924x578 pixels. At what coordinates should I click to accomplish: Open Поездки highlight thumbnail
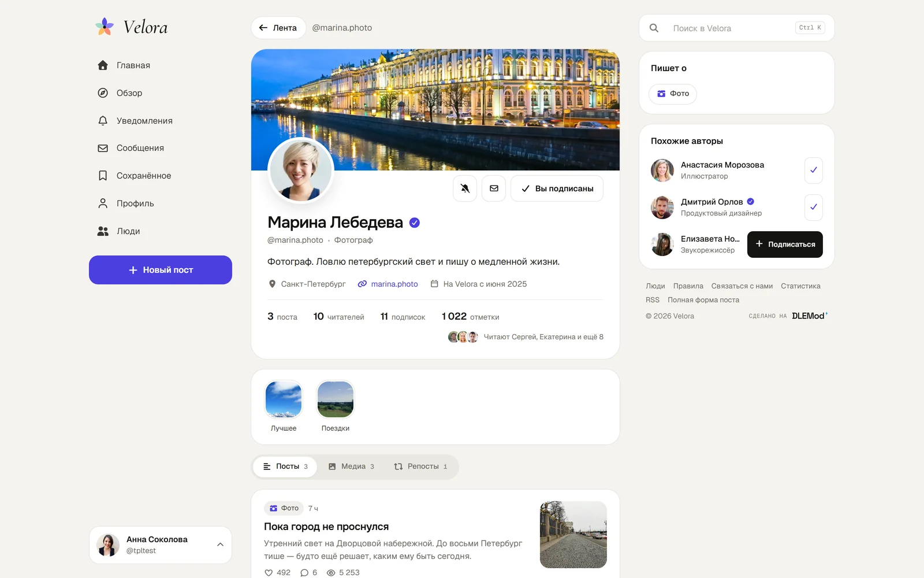[336, 399]
